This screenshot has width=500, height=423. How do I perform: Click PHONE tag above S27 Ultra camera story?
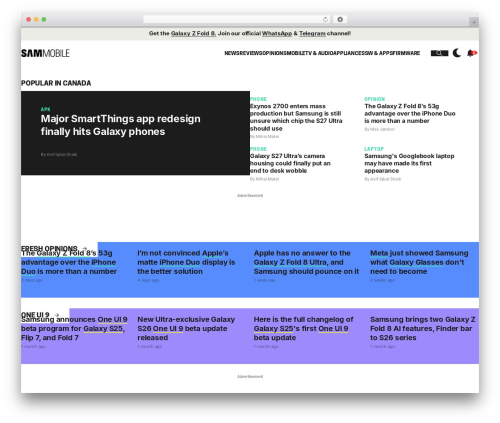258,149
